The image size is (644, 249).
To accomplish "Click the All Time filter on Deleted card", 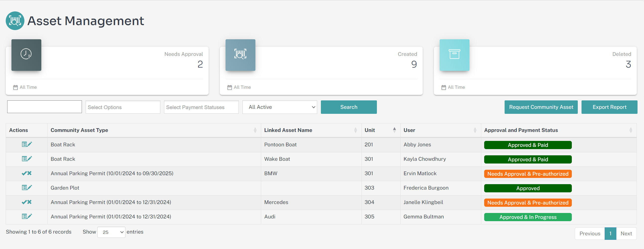I will [x=456, y=87].
